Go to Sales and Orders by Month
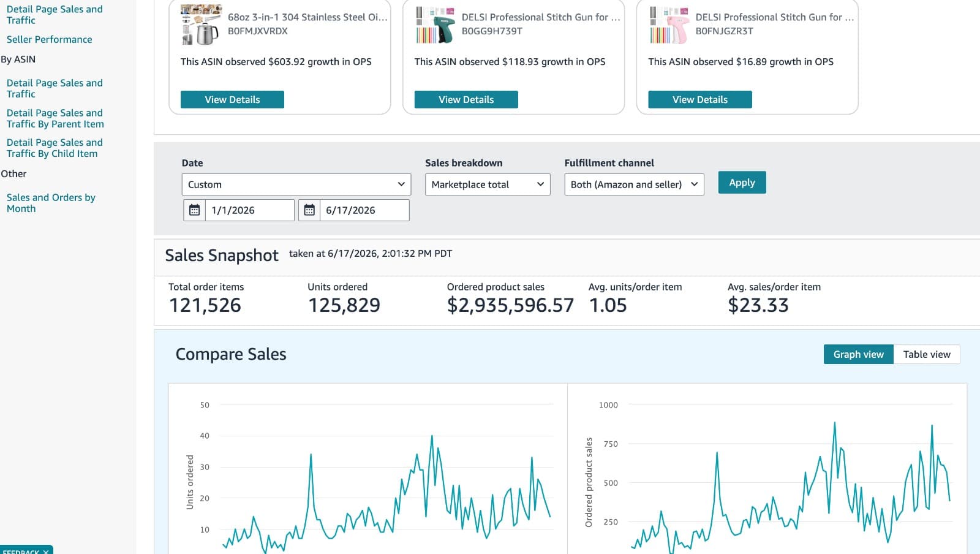This screenshot has height=554, width=980. click(51, 203)
